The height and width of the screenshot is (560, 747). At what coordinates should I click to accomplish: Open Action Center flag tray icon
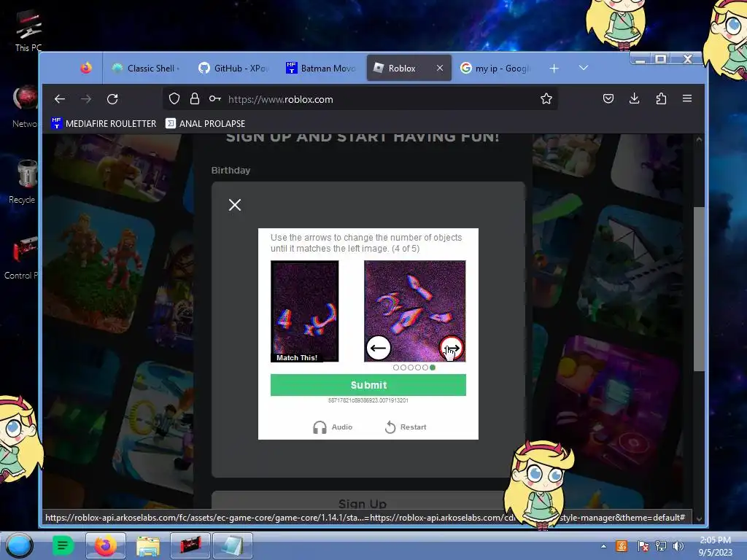click(643, 546)
